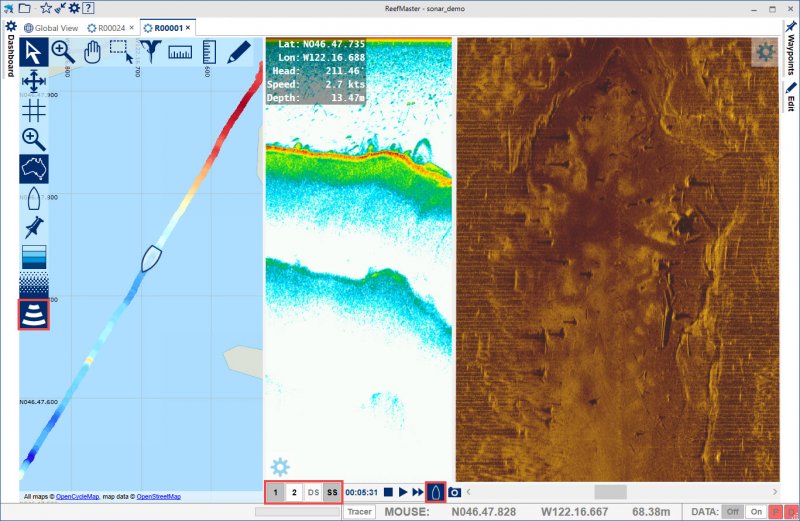
Task: Click the Tracer button
Action: coord(360,512)
